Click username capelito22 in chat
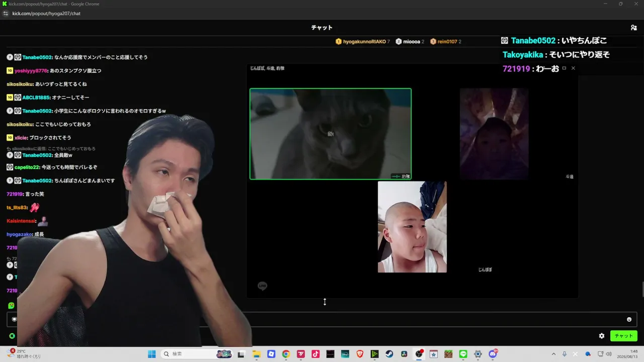This screenshot has width=644, height=362. pos(27,167)
